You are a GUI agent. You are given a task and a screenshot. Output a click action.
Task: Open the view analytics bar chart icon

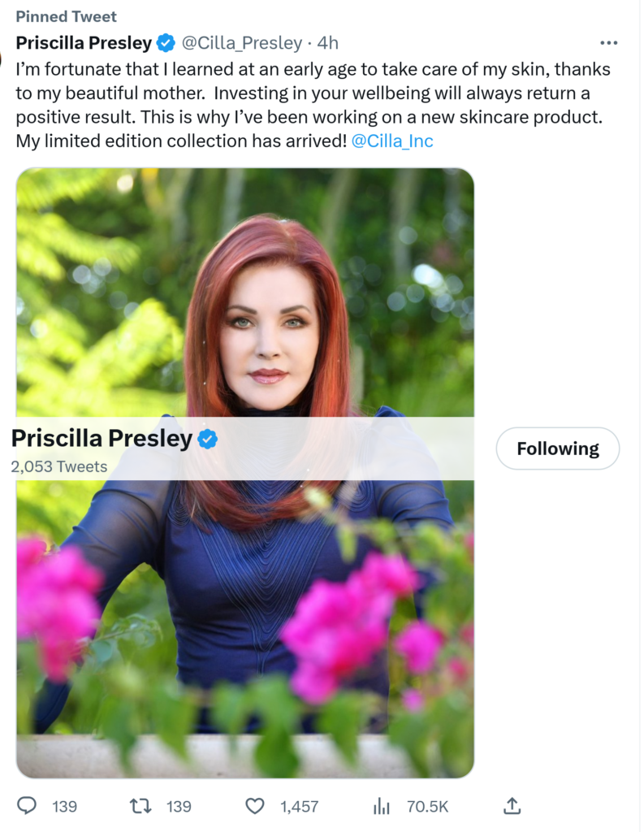point(381,806)
